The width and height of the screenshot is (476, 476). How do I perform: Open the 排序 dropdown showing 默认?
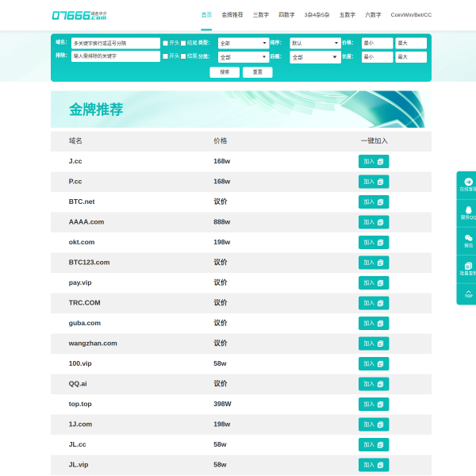[x=315, y=43]
